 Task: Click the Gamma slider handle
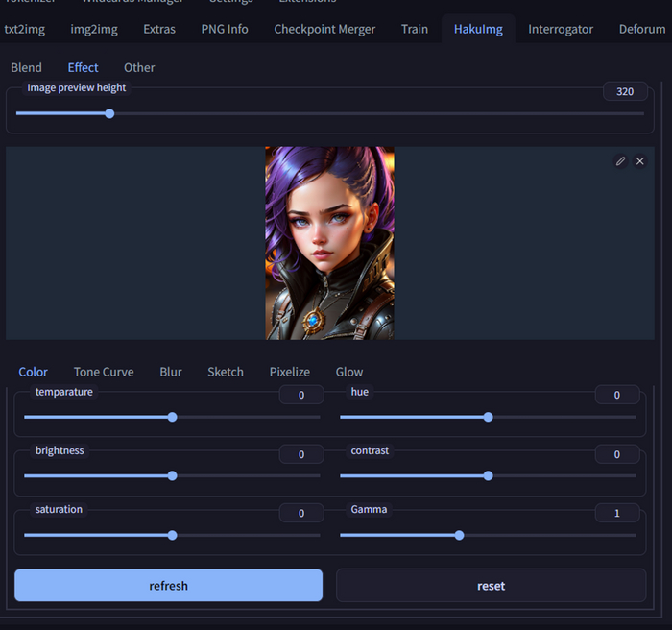(459, 535)
